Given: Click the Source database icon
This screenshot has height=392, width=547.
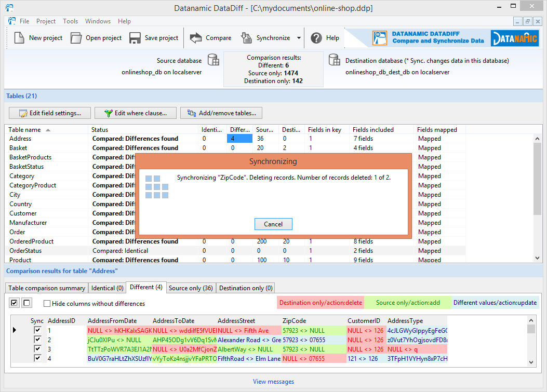Looking at the screenshot, I should tap(213, 60).
